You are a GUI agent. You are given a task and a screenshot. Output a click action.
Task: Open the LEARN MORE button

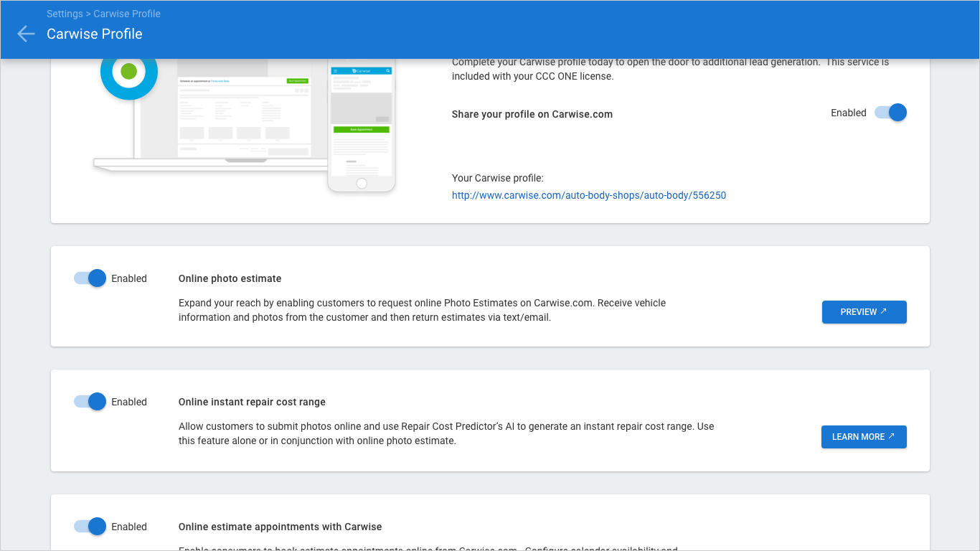click(863, 437)
